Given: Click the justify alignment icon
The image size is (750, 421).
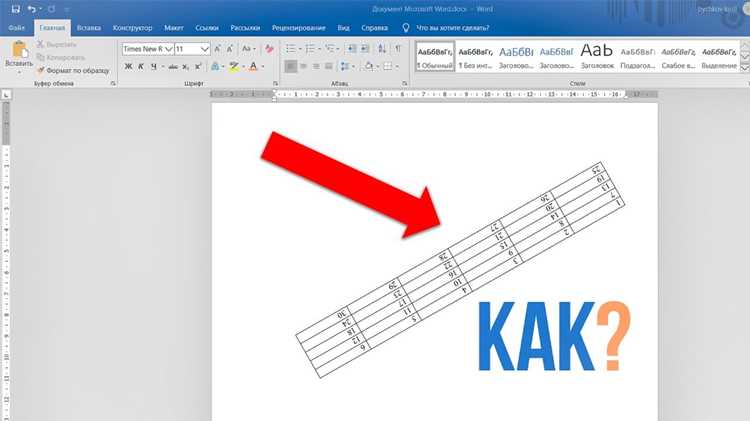Looking at the screenshot, I should coord(329,66).
